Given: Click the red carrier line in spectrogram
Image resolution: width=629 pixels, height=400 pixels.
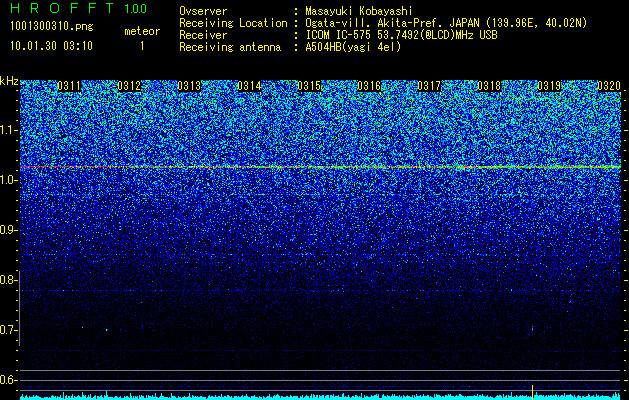Looking at the screenshot, I should 320,166.
